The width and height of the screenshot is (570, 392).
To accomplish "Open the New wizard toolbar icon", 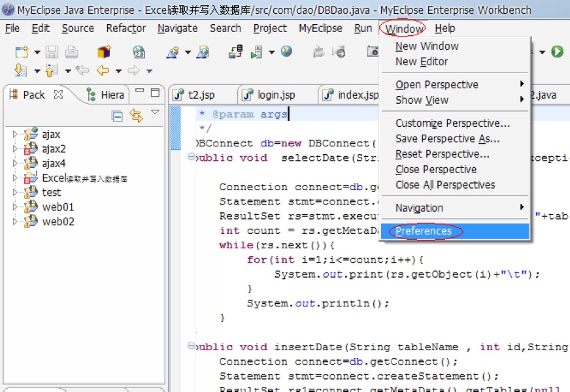I will [22, 52].
